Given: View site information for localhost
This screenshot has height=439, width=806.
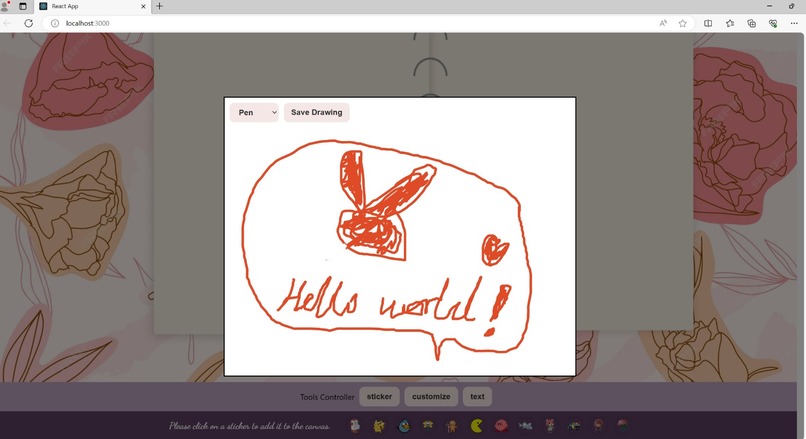Looking at the screenshot, I should pyautogui.click(x=55, y=23).
